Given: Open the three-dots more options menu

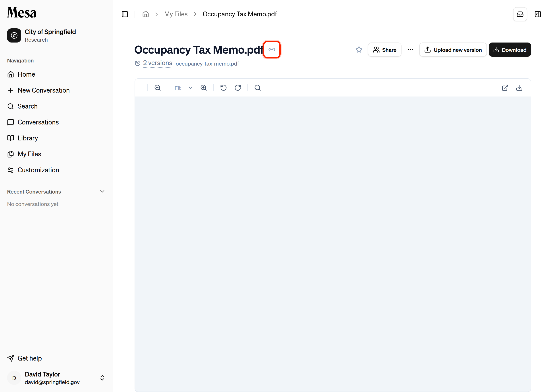Looking at the screenshot, I should [x=410, y=50].
